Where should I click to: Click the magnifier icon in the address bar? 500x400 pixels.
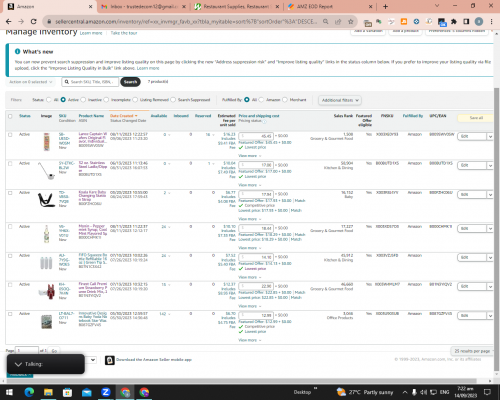[325, 21]
